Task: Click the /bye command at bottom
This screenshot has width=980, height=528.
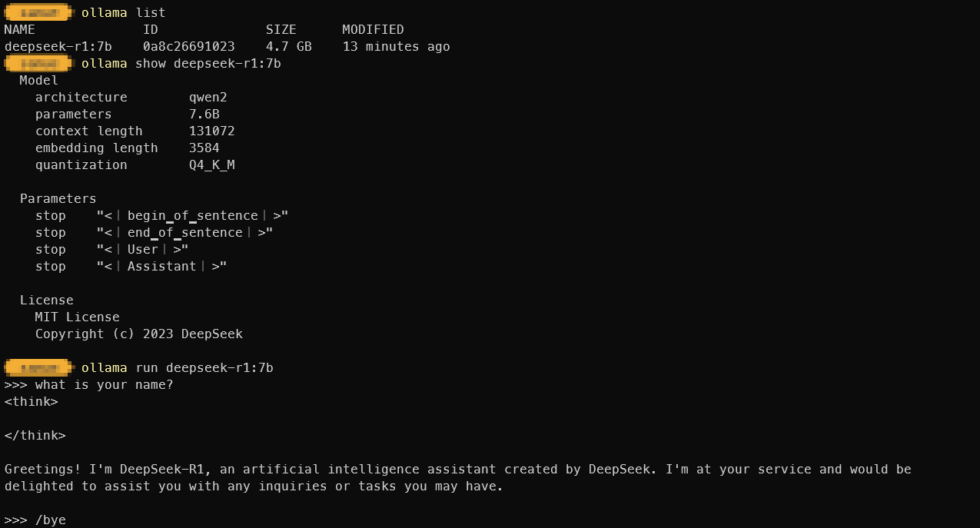Action: 50,520
